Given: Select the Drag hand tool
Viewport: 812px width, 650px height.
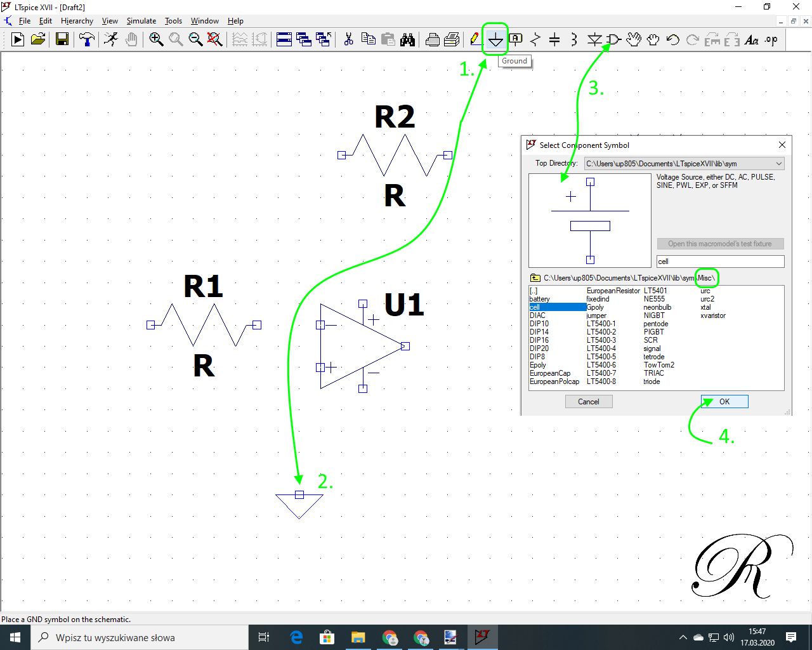Looking at the screenshot, I should coord(653,39).
